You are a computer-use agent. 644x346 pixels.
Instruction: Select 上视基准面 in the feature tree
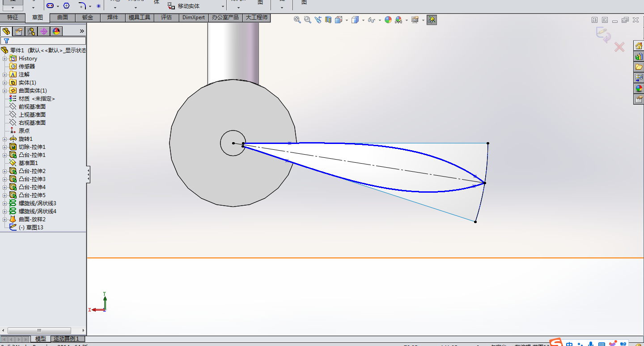pyautogui.click(x=32, y=115)
